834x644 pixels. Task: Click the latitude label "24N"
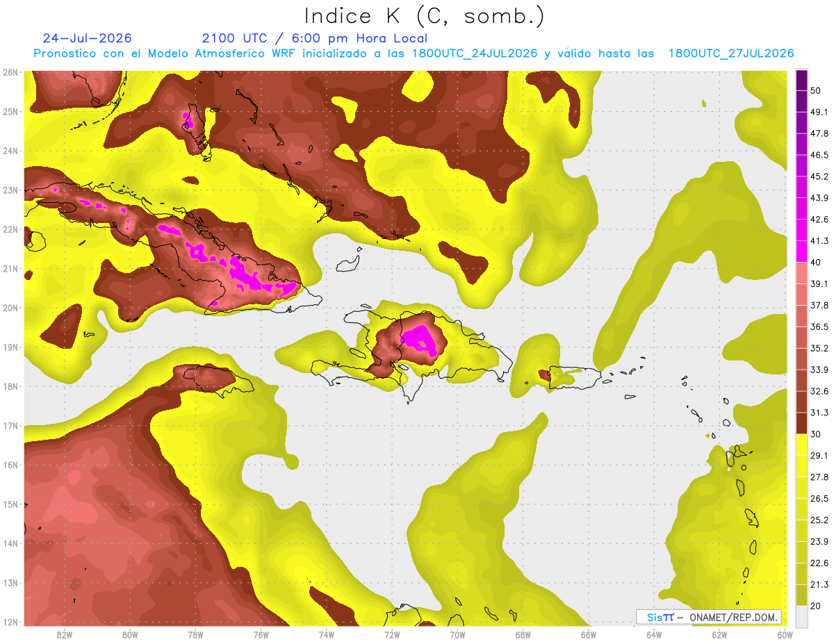pyautogui.click(x=10, y=151)
